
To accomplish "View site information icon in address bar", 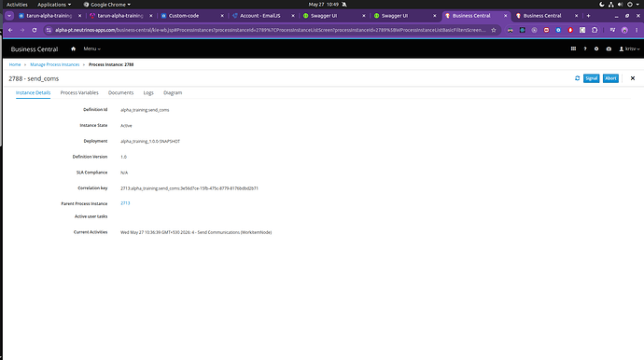I will pyautogui.click(x=49, y=30).
